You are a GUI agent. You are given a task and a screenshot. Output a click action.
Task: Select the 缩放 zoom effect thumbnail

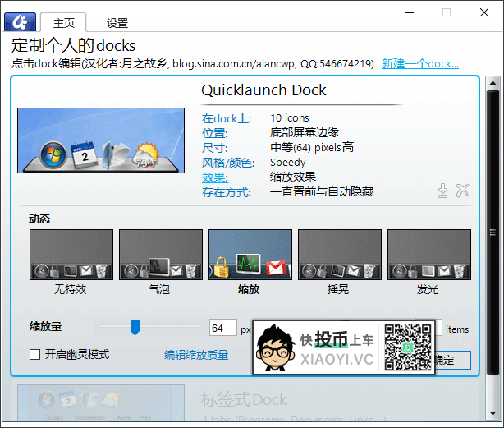[250, 255]
